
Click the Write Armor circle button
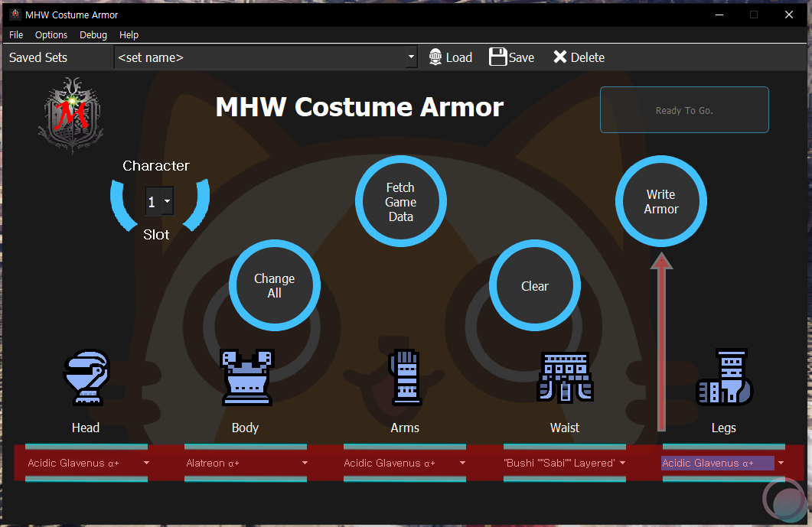[x=660, y=201]
